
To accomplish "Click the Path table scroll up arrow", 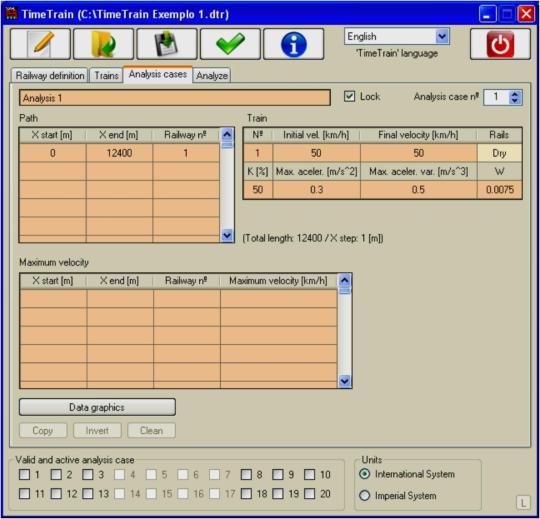I will click(227, 134).
